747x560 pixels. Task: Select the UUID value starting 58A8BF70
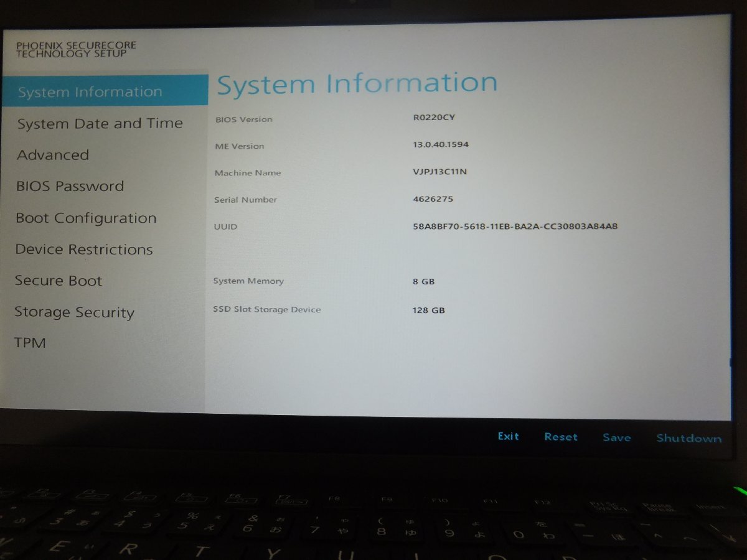click(x=515, y=226)
